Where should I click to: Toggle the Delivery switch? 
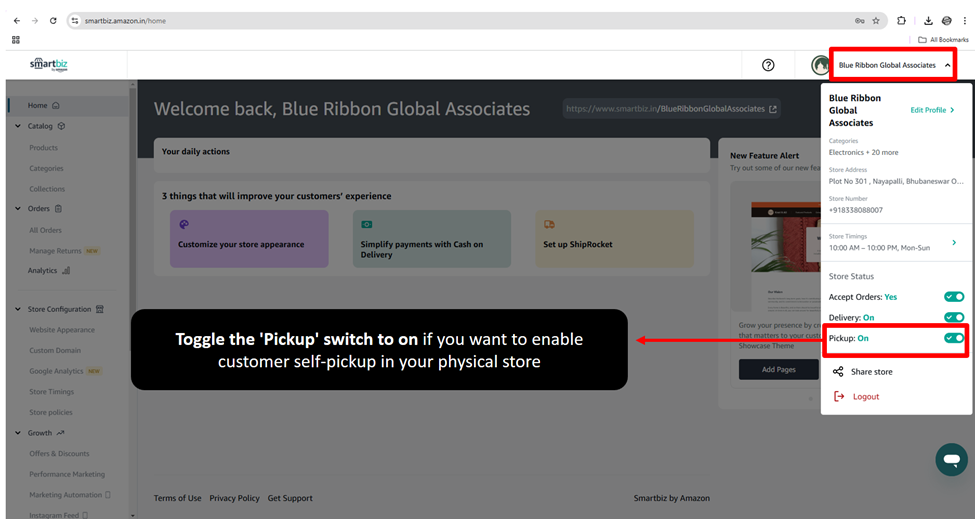(954, 318)
